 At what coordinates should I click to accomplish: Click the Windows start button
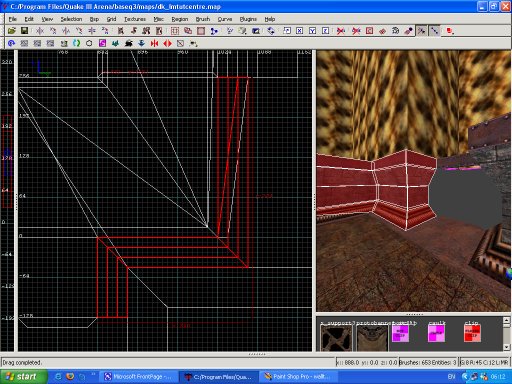click(23, 377)
